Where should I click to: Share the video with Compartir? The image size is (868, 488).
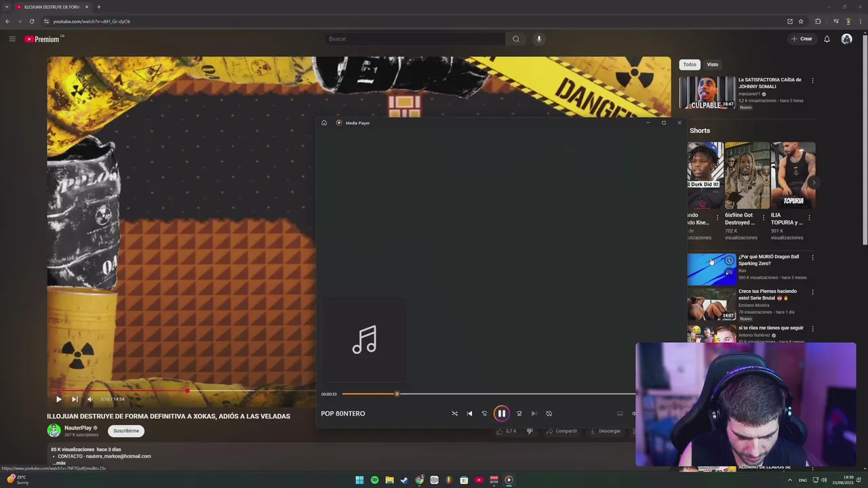tap(561, 431)
